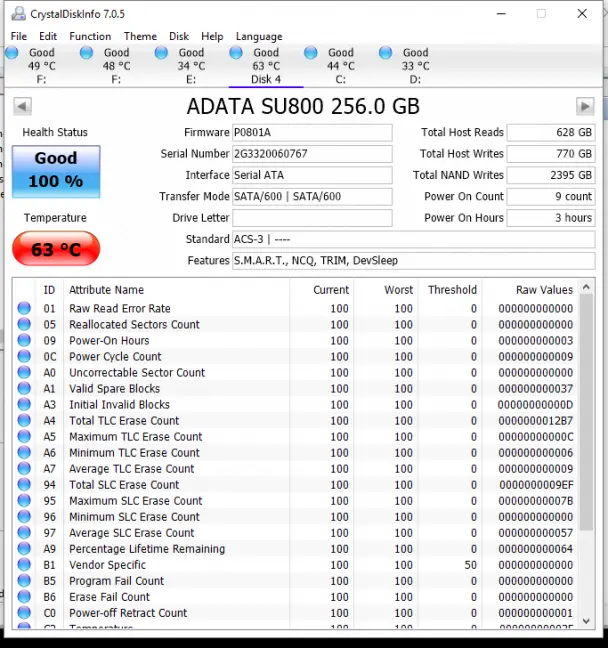608x648 pixels.
Task: Click Power On Count value 9 count
Action: (x=551, y=197)
